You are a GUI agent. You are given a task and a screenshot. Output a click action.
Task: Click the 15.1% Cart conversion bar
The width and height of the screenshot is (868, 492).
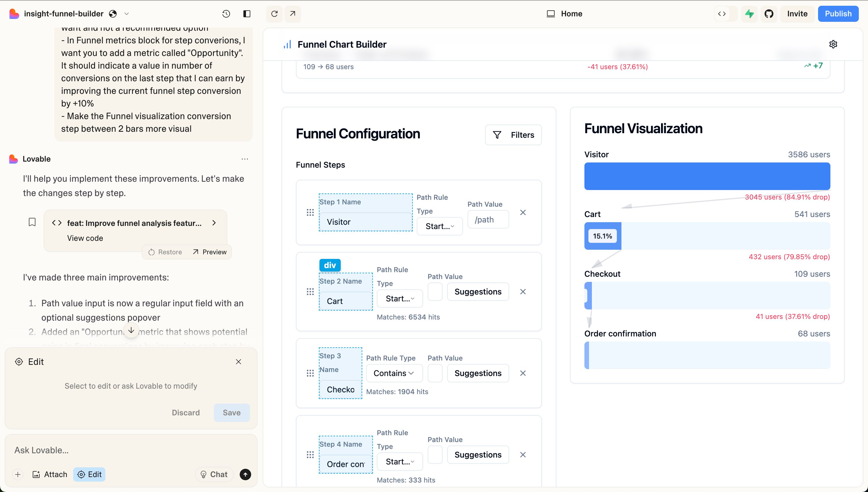click(x=603, y=236)
